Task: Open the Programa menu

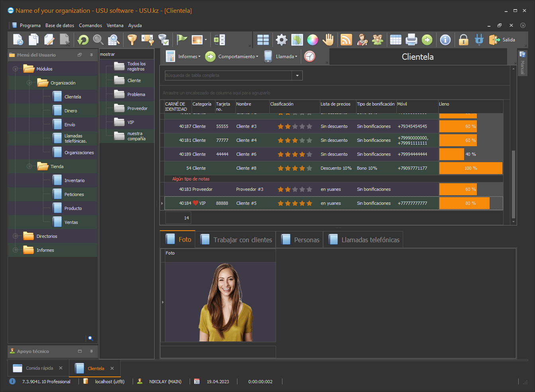Action: point(30,25)
